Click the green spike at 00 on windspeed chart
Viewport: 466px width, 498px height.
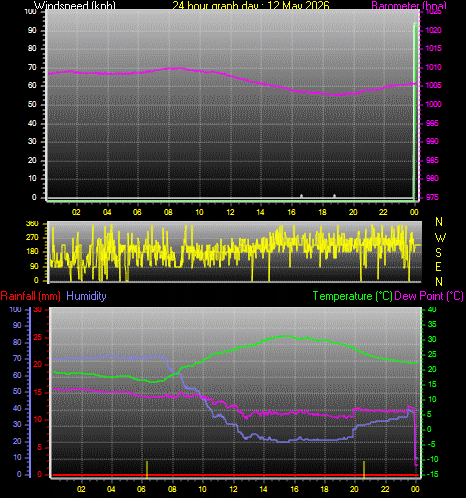(415, 112)
